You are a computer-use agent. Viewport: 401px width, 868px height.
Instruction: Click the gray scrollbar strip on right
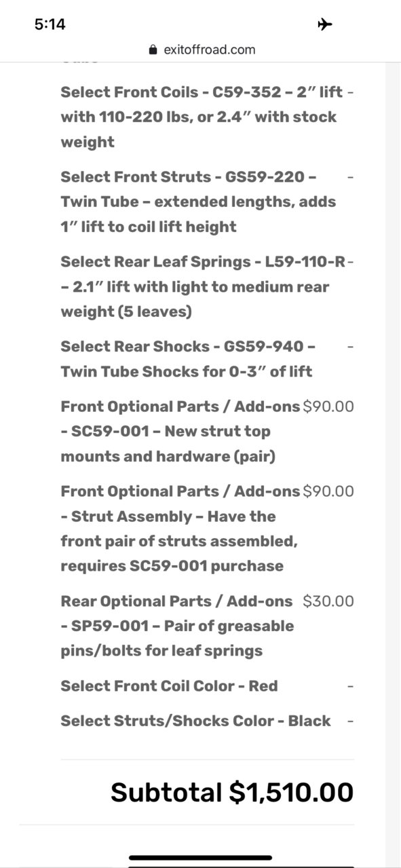pos(393,461)
